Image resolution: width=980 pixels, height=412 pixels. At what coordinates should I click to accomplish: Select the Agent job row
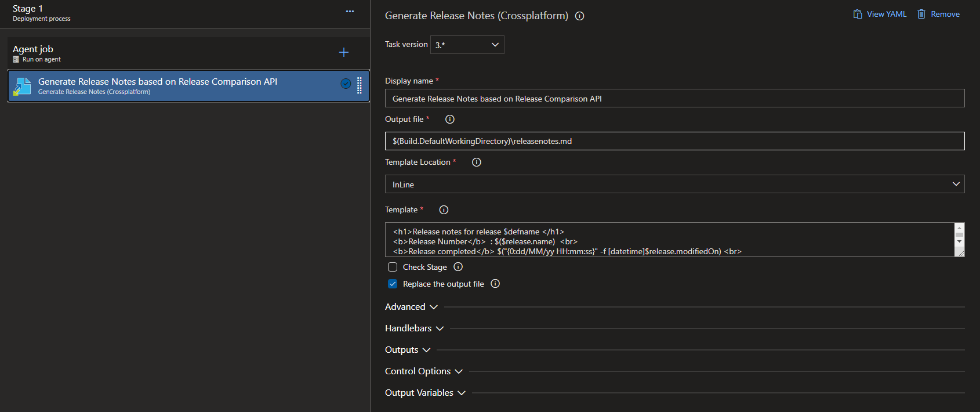[188, 53]
